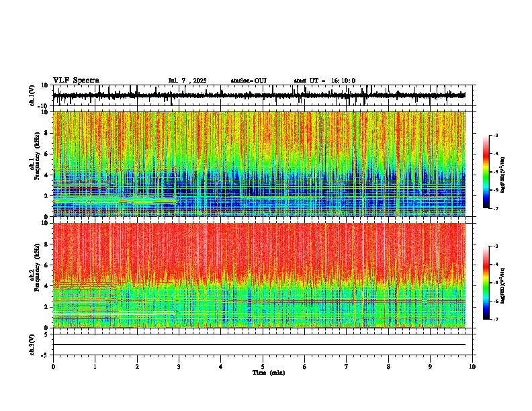Viewport: 532px width, 411px height.
Task: Click inside the ch.2 spectrogram panel
Action: [x=259, y=275]
